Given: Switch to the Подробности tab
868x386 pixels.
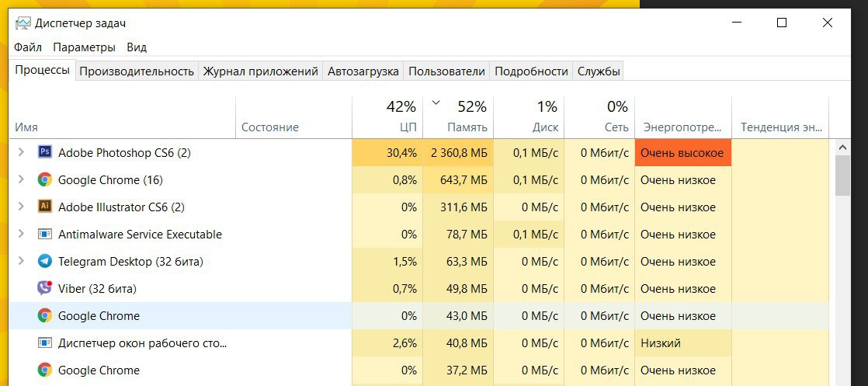Looking at the screenshot, I should pyautogui.click(x=531, y=71).
